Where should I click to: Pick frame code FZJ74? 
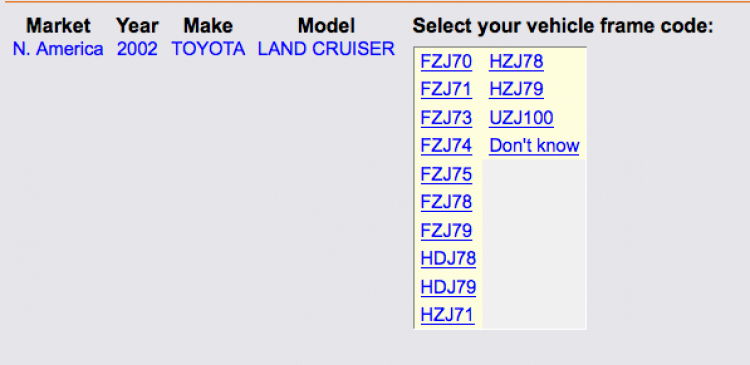point(446,145)
